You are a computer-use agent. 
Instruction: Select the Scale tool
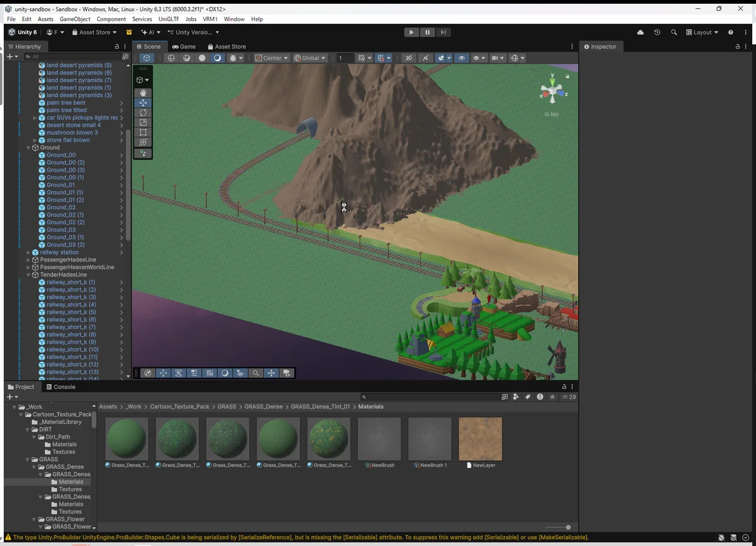143,123
